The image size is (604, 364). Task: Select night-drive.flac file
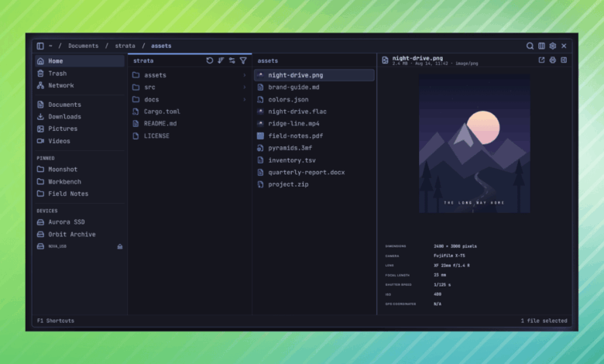tap(314, 112)
